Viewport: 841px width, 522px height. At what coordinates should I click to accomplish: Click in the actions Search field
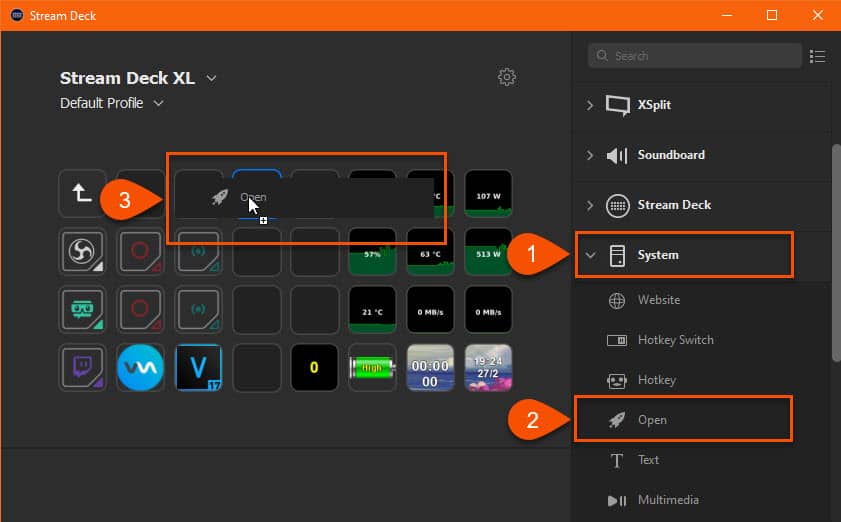pyautogui.click(x=695, y=56)
